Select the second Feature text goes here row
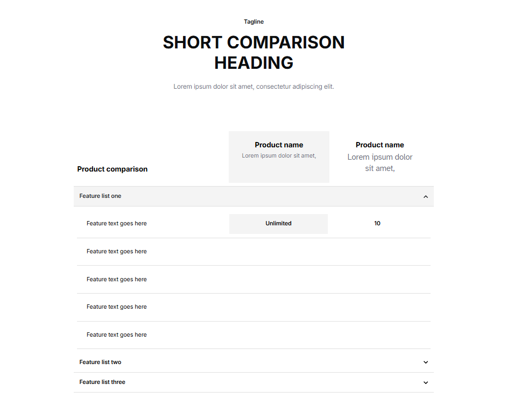This screenshot has width=528, height=420. coord(116,252)
